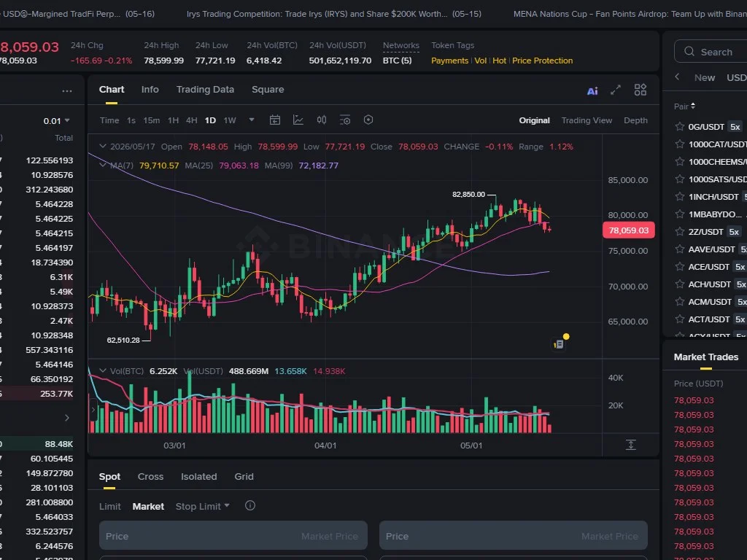Favorite the 0G/USDT pair star

[x=680, y=127]
